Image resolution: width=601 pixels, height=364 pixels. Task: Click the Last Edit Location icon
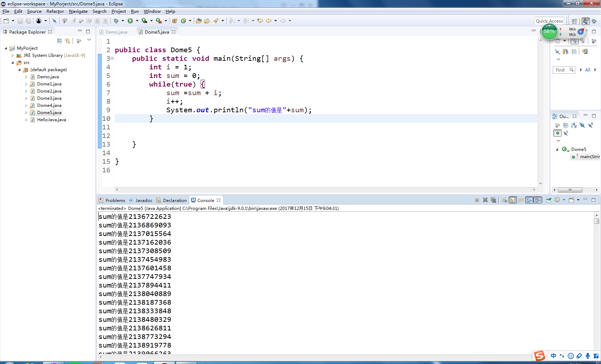[x=260, y=21]
